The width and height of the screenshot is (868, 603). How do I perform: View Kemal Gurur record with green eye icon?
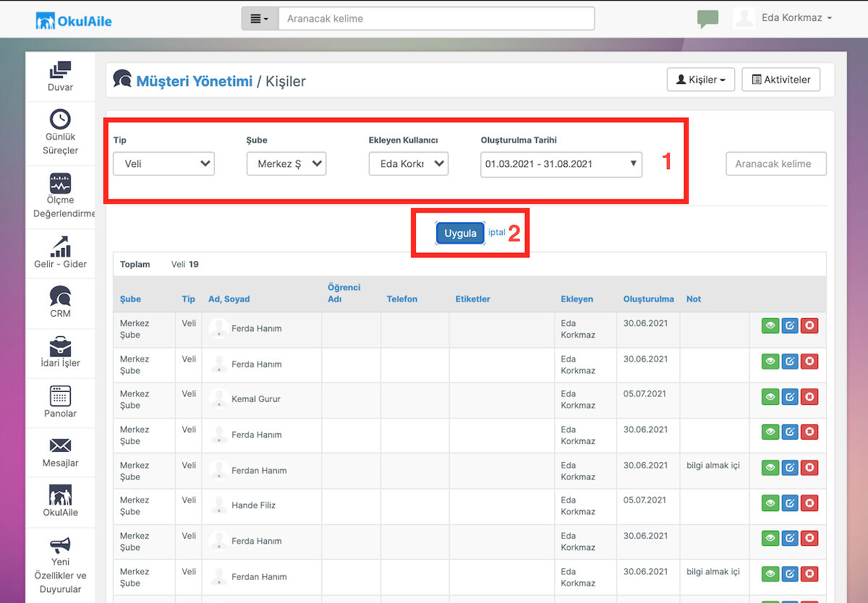point(770,397)
